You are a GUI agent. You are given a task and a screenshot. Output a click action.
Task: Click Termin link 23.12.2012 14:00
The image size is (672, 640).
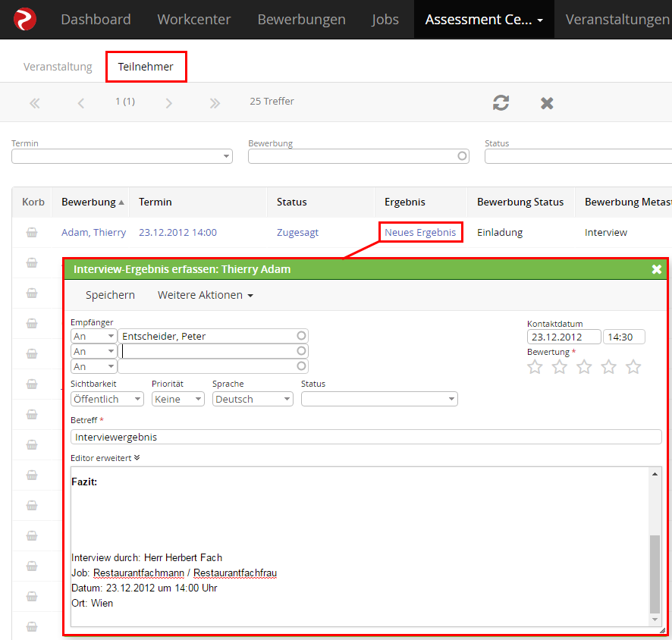coord(177,232)
